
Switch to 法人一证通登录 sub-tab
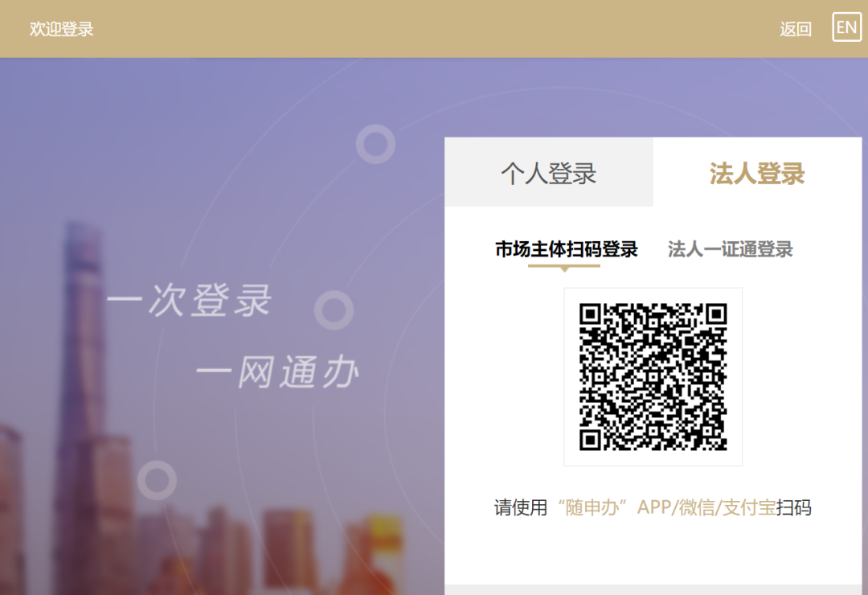[730, 249]
